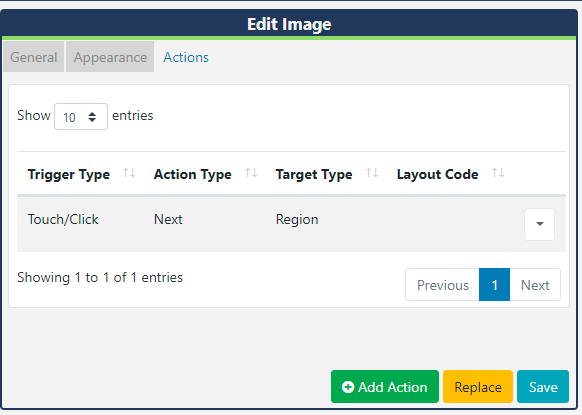Save the image edits
This screenshot has width=582, height=415.
pyautogui.click(x=543, y=387)
